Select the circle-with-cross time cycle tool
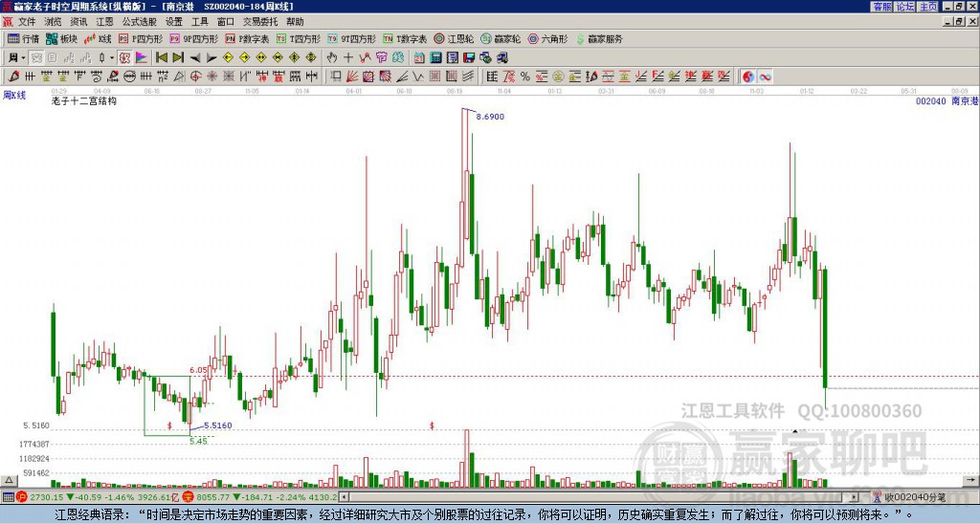 (195, 76)
